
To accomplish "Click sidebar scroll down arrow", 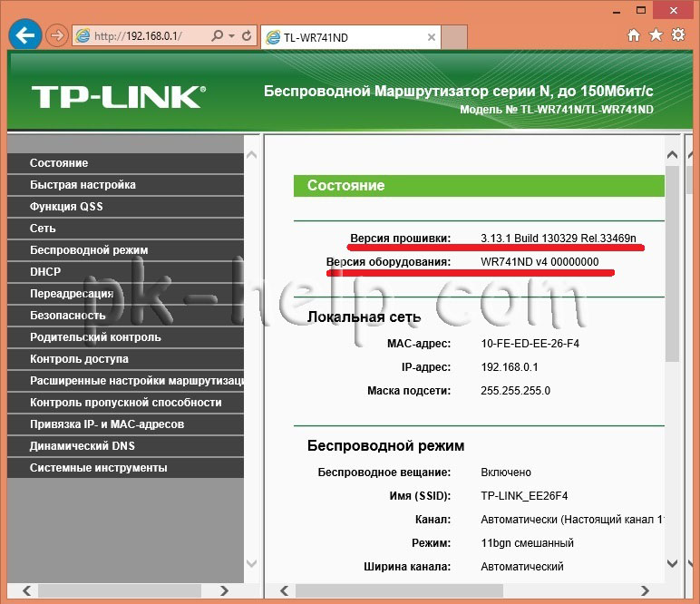I will [252, 563].
